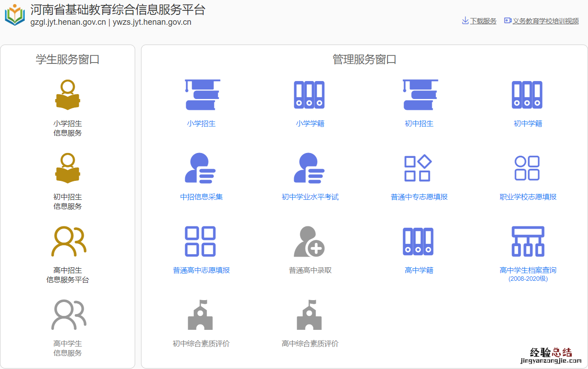Open the 小学学籍 binders icon
The height and width of the screenshot is (369, 588).
coord(310,95)
